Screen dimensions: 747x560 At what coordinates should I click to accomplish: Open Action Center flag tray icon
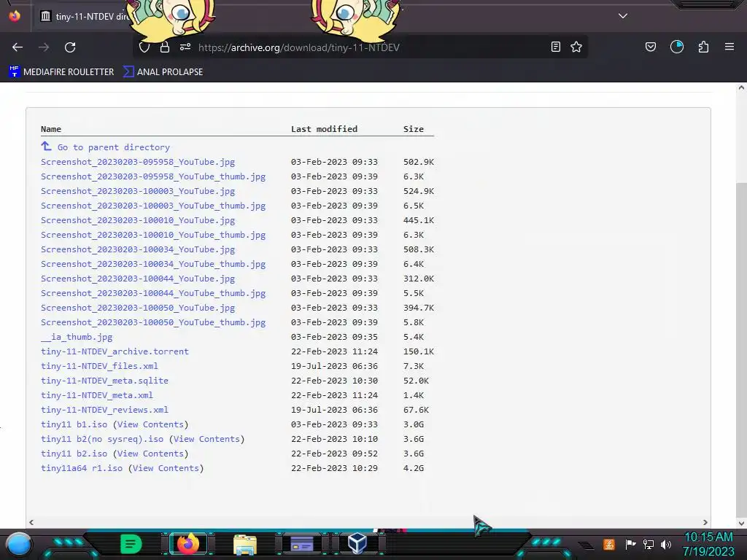tap(630, 544)
